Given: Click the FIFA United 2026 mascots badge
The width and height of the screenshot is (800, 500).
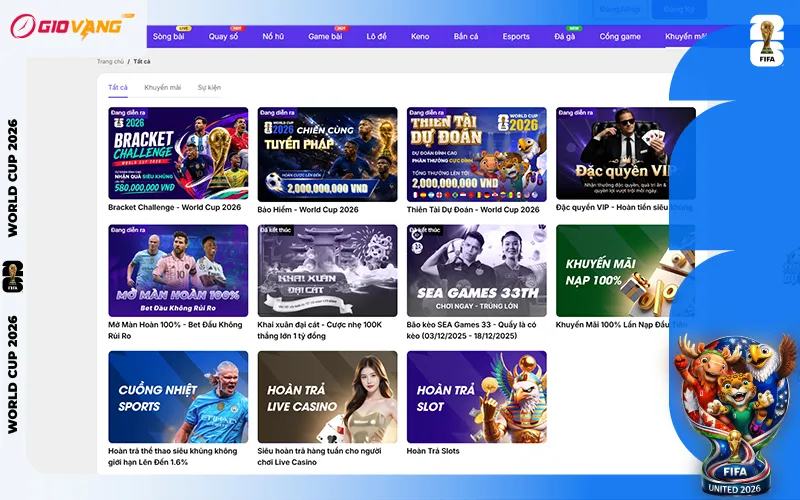Looking at the screenshot, I should (x=735, y=414).
